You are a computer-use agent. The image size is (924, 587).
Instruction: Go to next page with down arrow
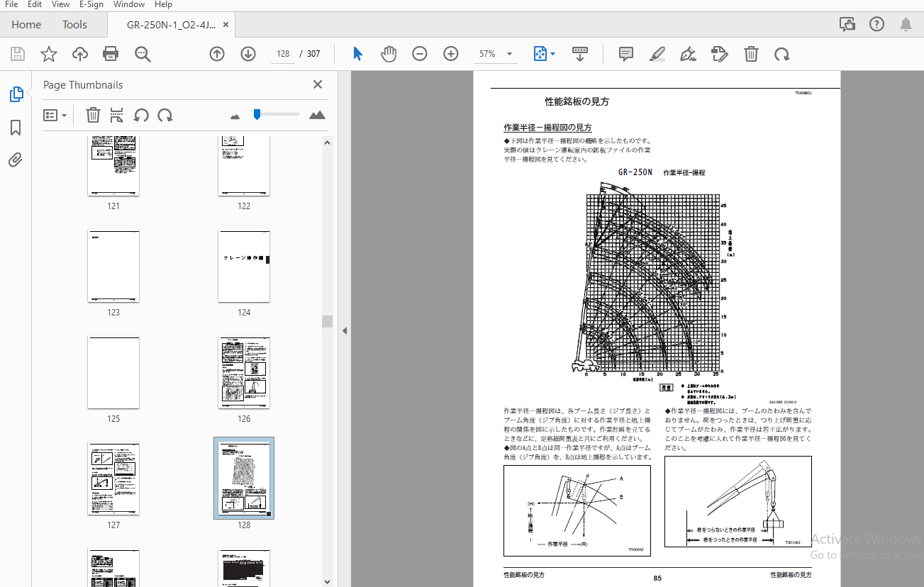click(248, 54)
